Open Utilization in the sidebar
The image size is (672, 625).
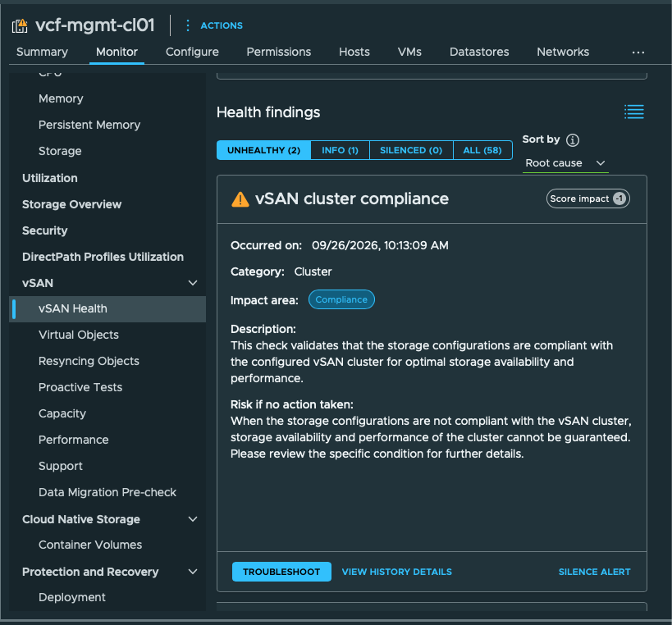(x=50, y=178)
